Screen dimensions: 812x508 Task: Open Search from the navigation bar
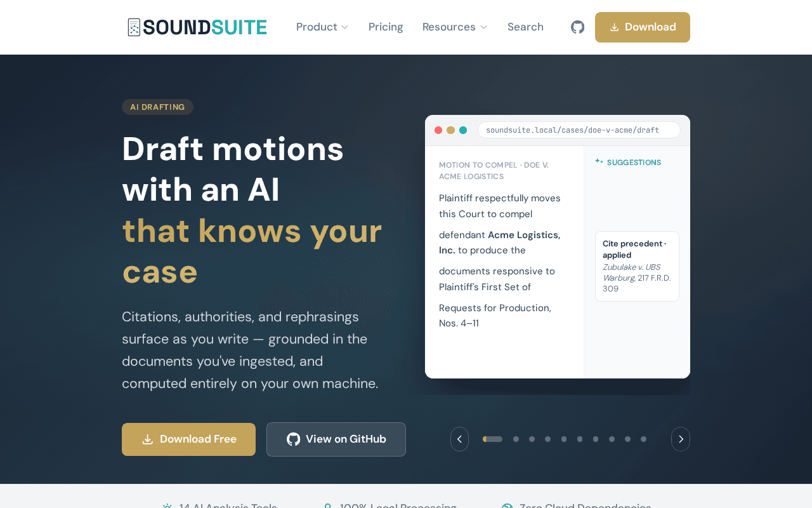click(525, 27)
